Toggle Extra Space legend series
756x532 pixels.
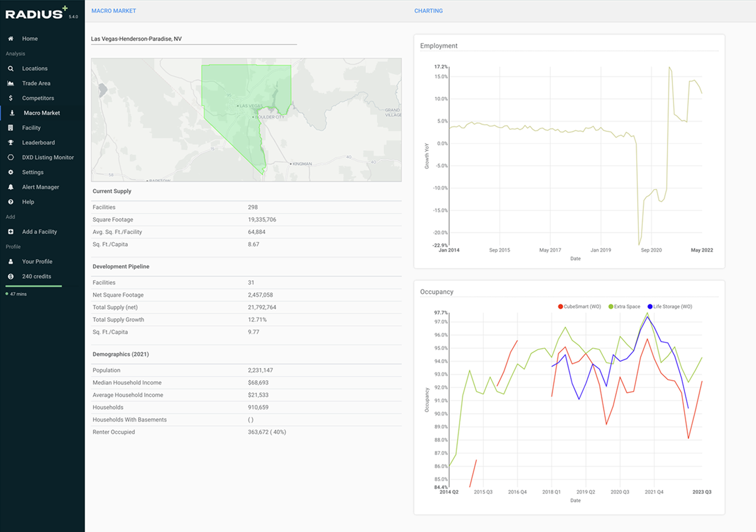[624, 307]
